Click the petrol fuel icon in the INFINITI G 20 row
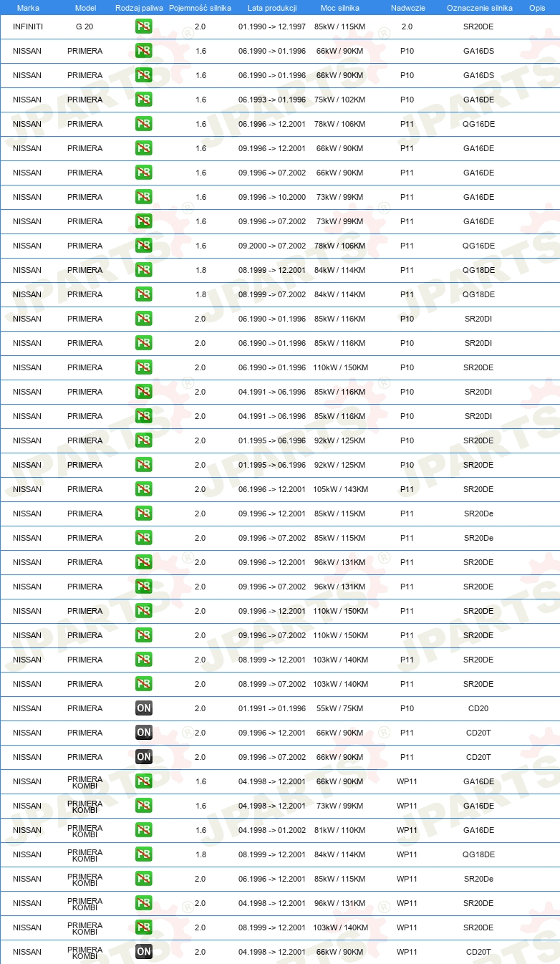 coord(143,26)
